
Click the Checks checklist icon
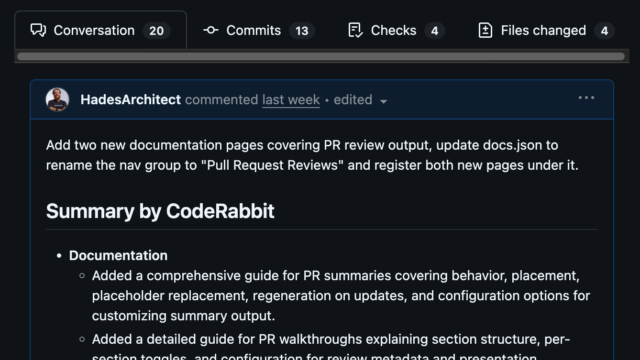tap(356, 31)
